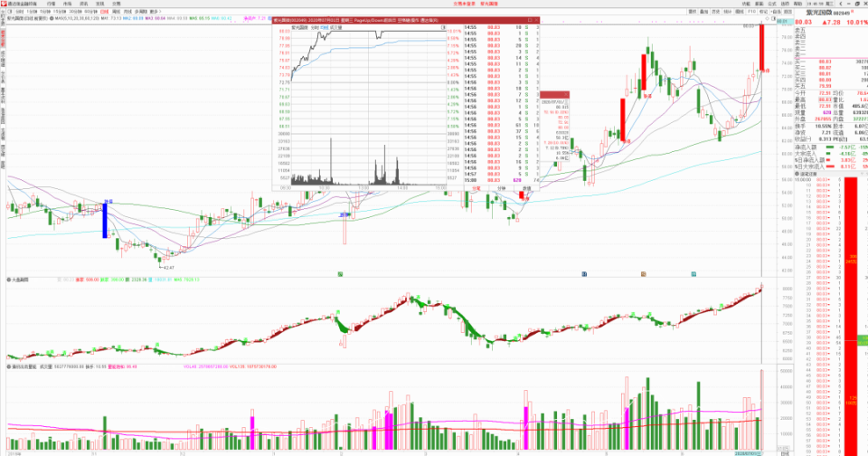Viewport: 868px width, 456px height.
Task: Open the 版面 menu
Action: pyautogui.click(x=759, y=4)
